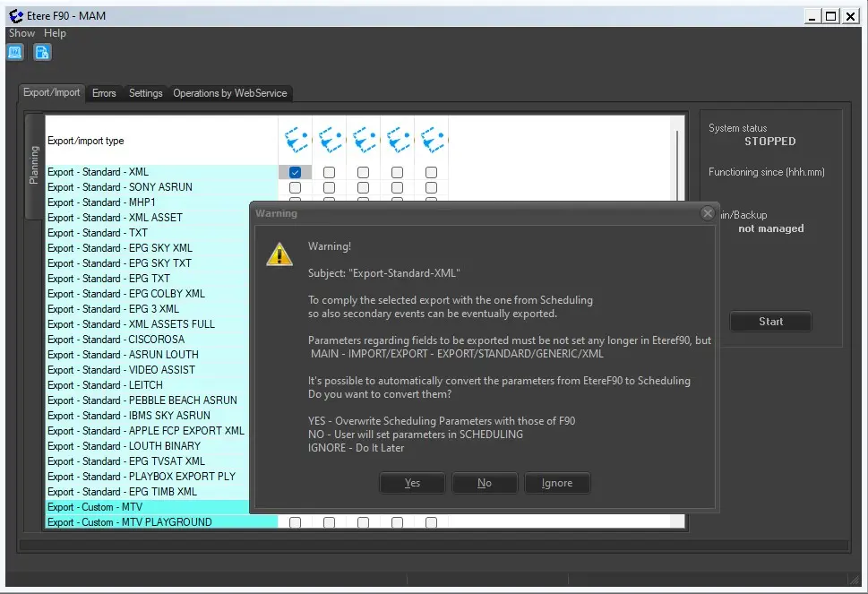Image resolution: width=868 pixels, height=594 pixels.
Task: Enable last checkbox in MTV PLAYGROUND row
Action: coord(431,522)
